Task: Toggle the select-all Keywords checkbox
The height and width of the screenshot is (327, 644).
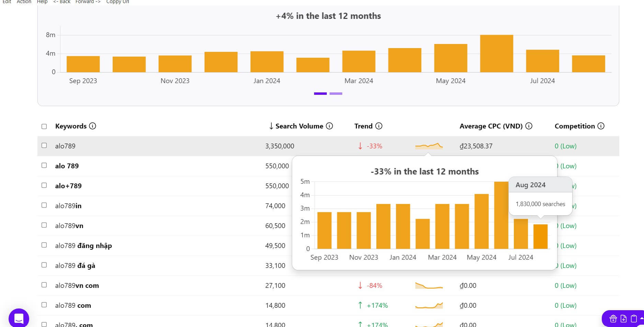Action: [x=44, y=126]
